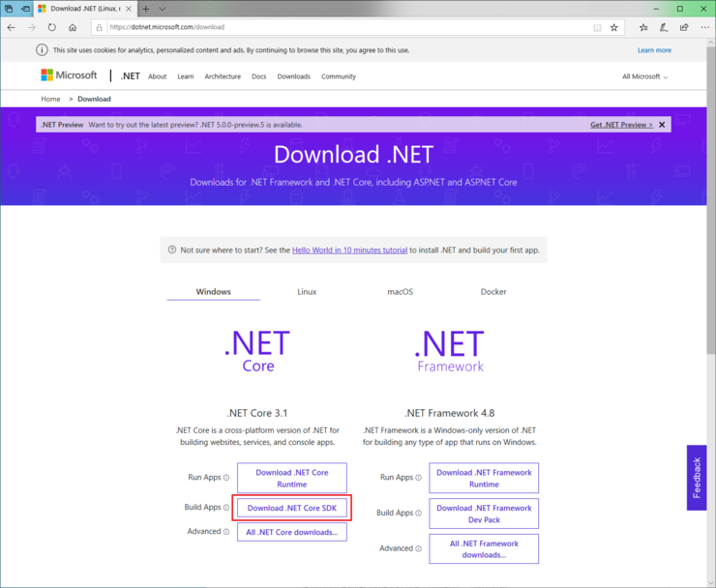This screenshot has height=588, width=716.
Task: Click Download .NET Framework Runtime button
Action: tap(484, 478)
